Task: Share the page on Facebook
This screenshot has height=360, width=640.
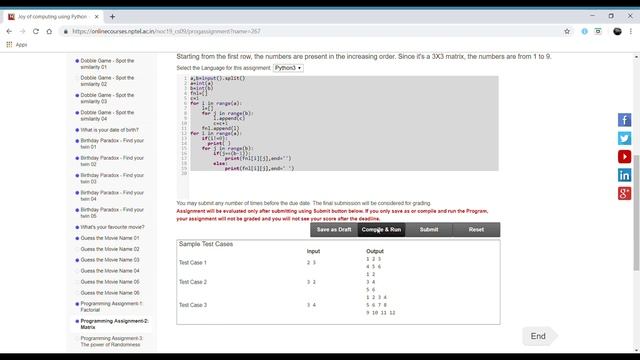Action: coord(624,120)
